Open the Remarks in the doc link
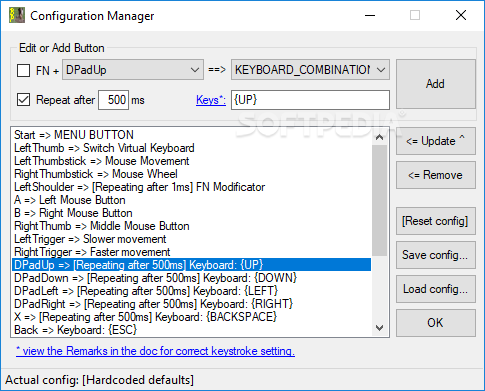This screenshot has height=391, width=485. pos(155,351)
